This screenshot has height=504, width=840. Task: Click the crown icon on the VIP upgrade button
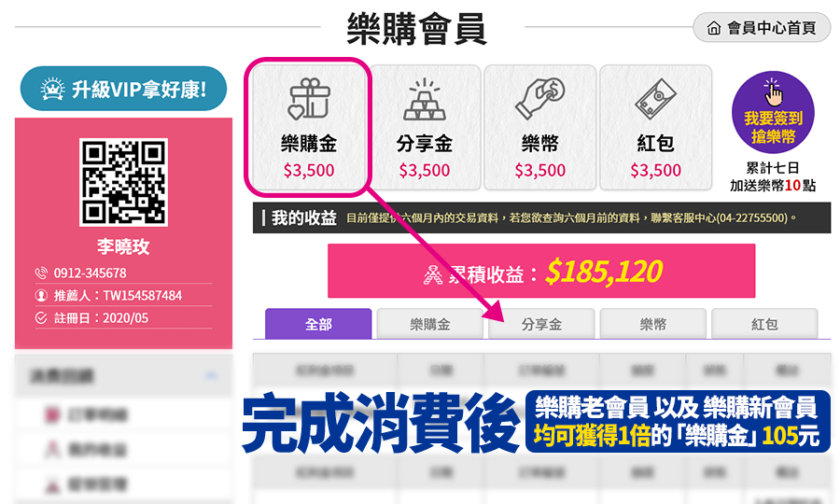pyautogui.click(x=52, y=89)
